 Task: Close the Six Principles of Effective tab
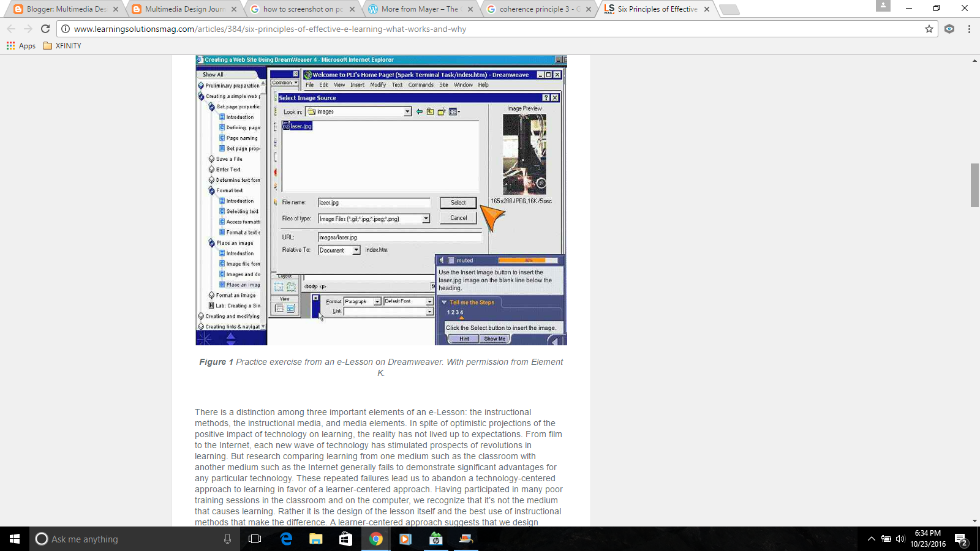pyautogui.click(x=707, y=9)
